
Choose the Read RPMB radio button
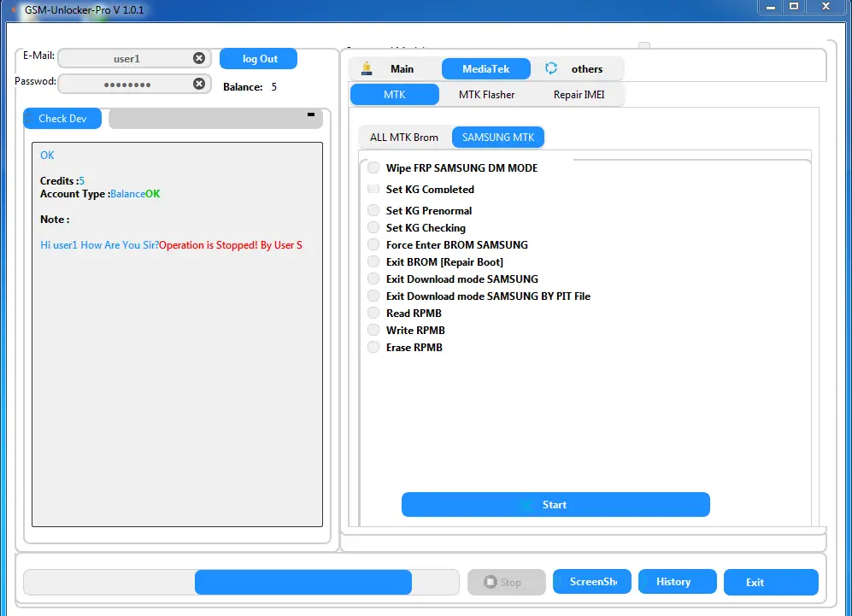[373, 313]
